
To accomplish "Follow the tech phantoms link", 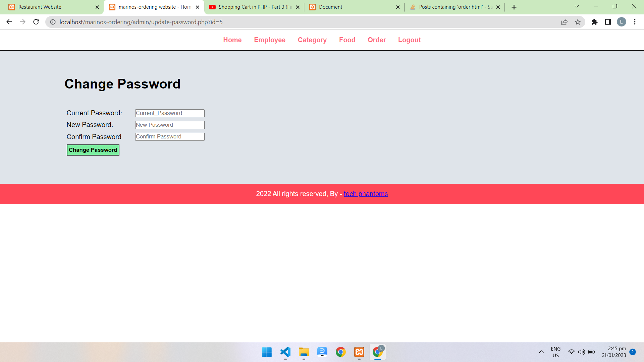I will [366, 194].
